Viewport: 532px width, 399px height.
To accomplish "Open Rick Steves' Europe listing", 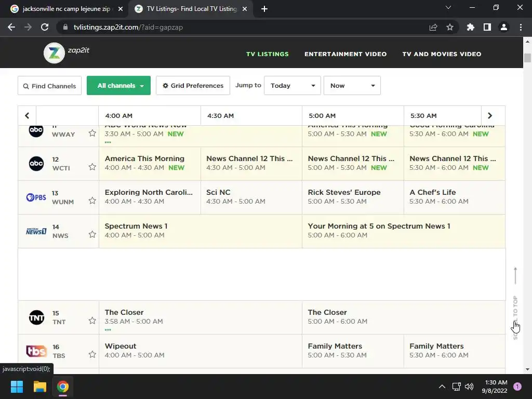I will click(353, 197).
